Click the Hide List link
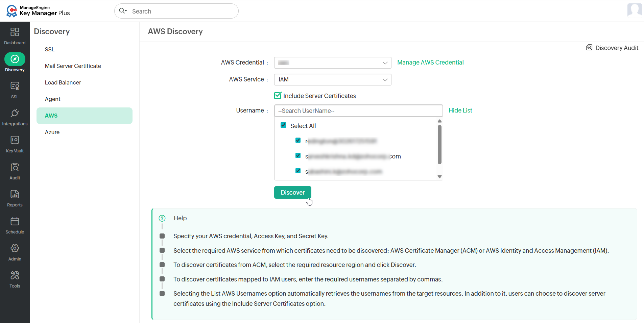Screen dimensions: 644x323 pos(460,110)
